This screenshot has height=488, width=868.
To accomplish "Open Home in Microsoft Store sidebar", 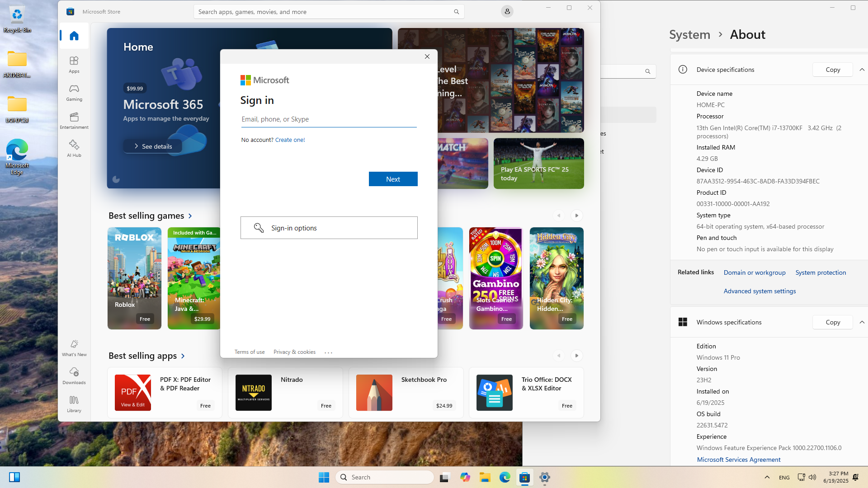I will point(74,36).
